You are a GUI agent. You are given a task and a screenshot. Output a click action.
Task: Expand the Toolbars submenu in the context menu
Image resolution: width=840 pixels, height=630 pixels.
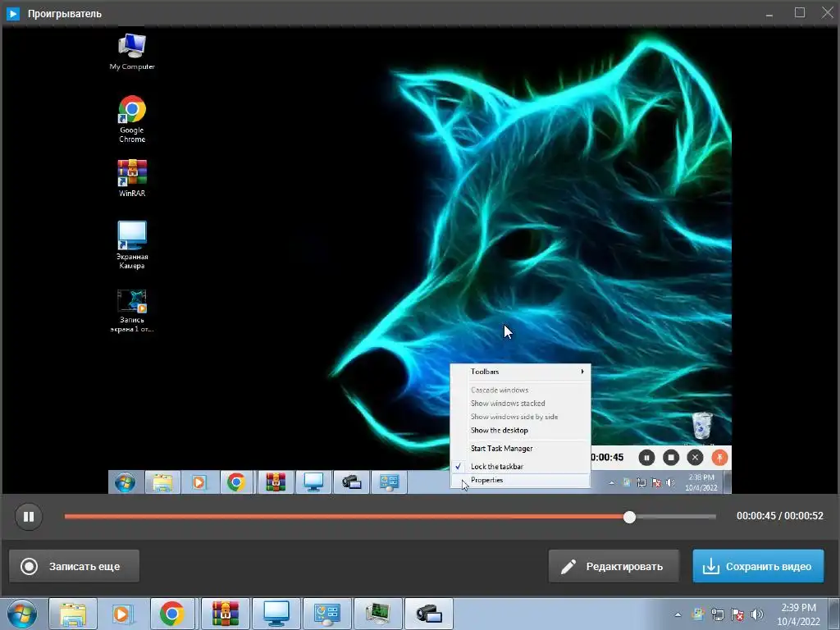pyautogui.click(x=521, y=372)
